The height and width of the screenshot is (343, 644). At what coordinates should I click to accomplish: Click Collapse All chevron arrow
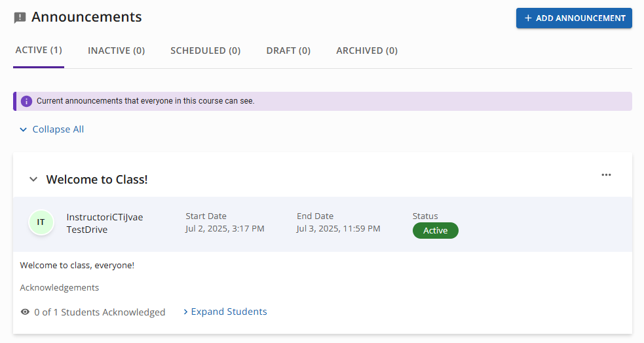coord(24,130)
